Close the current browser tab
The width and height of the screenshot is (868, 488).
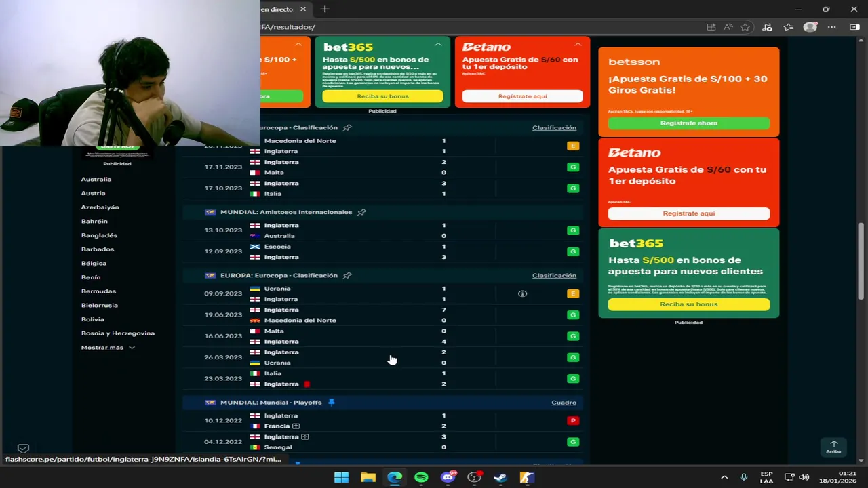tap(302, 9)
